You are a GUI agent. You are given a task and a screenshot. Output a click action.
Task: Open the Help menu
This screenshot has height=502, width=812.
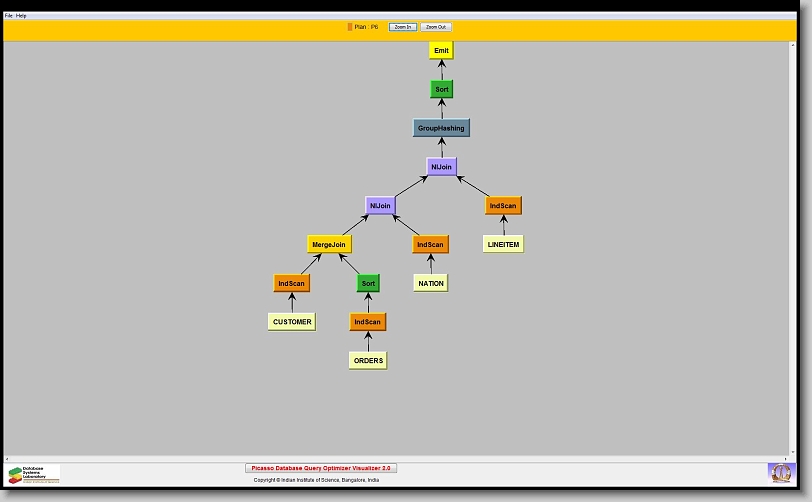(x=22, y=16)
